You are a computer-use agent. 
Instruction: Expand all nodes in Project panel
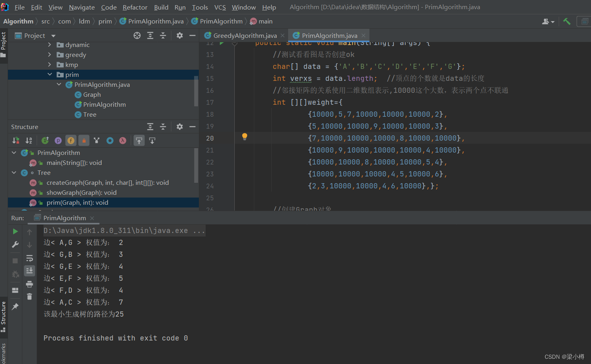tap(150, 35)
